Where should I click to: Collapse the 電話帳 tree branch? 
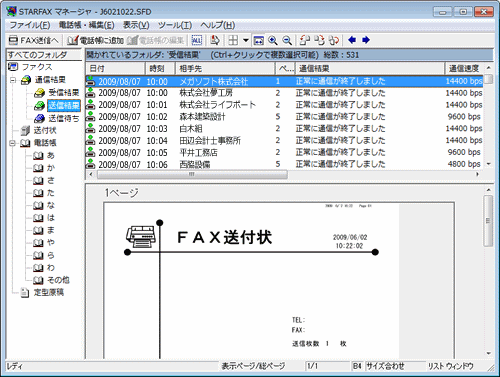click(13, 143)
